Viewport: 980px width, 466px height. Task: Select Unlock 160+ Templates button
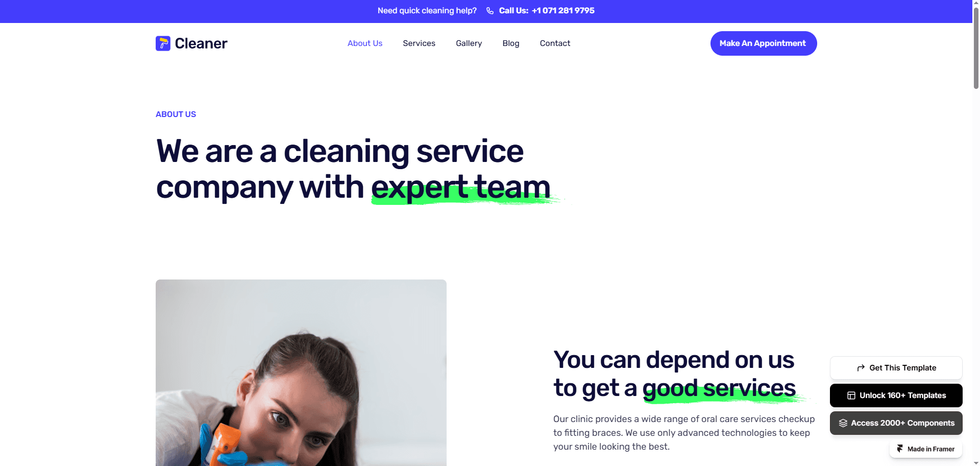(896, 395)
